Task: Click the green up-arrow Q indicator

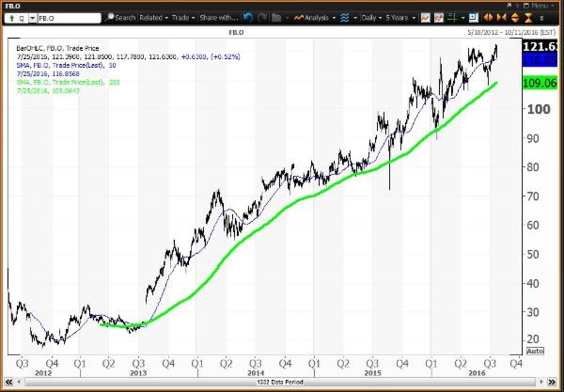Action: [16, 18]
